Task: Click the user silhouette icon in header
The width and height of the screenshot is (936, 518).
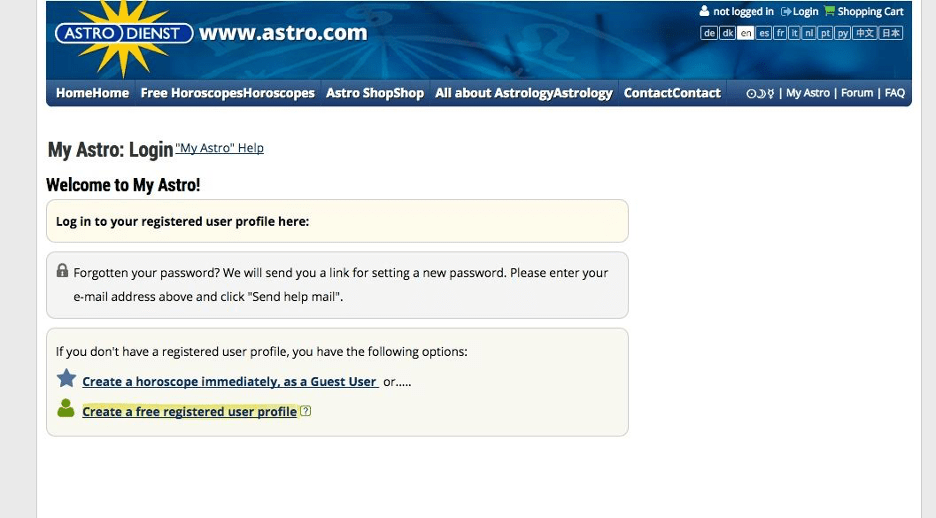Action: pos(704,12)
